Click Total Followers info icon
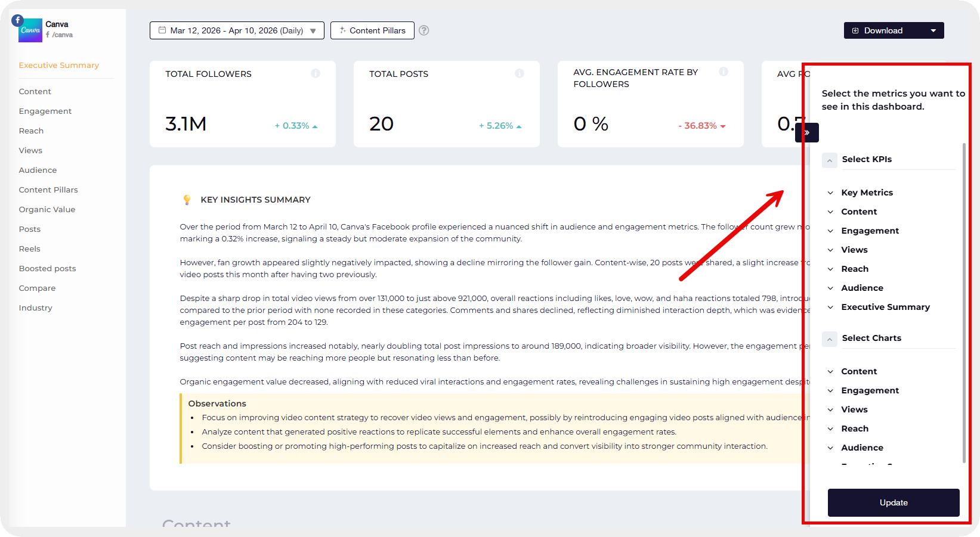 pyautogui.click(x=316, y=73)
